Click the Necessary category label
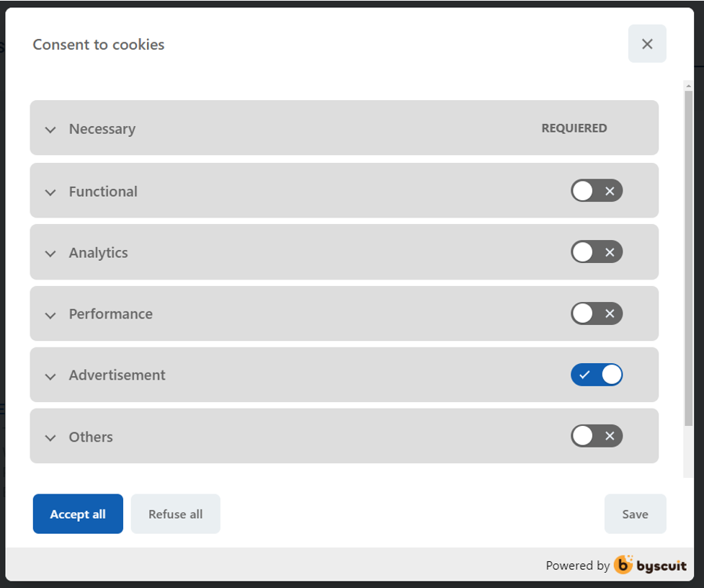704x588 pixels. (x=102, y=129)
